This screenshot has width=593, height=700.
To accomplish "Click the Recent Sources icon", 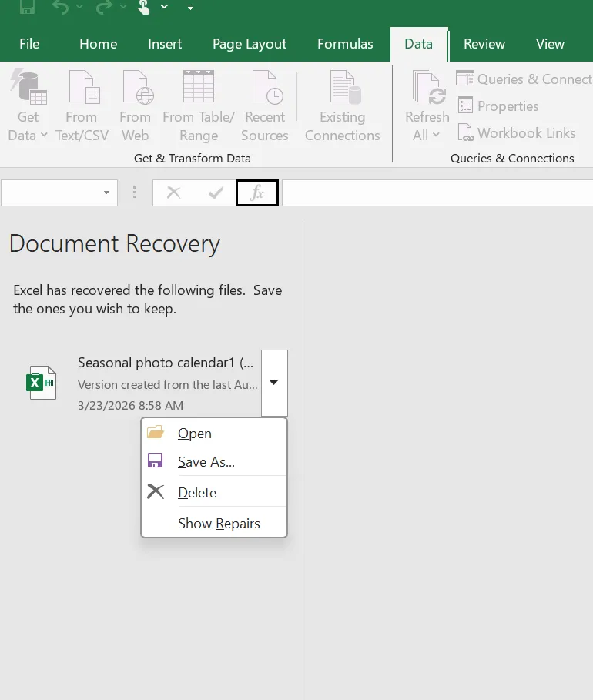I will [x=267, y=86].
